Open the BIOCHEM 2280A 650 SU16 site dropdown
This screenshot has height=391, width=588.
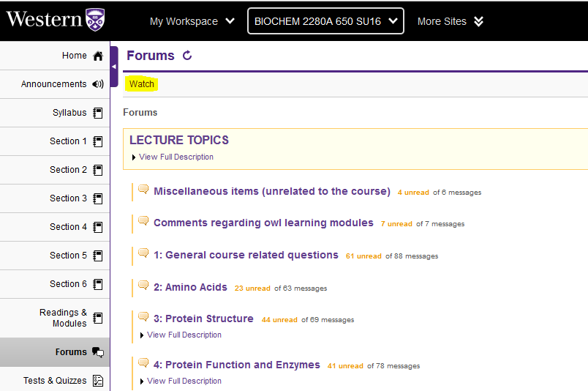pyautogui.click(x=325, y=21)
